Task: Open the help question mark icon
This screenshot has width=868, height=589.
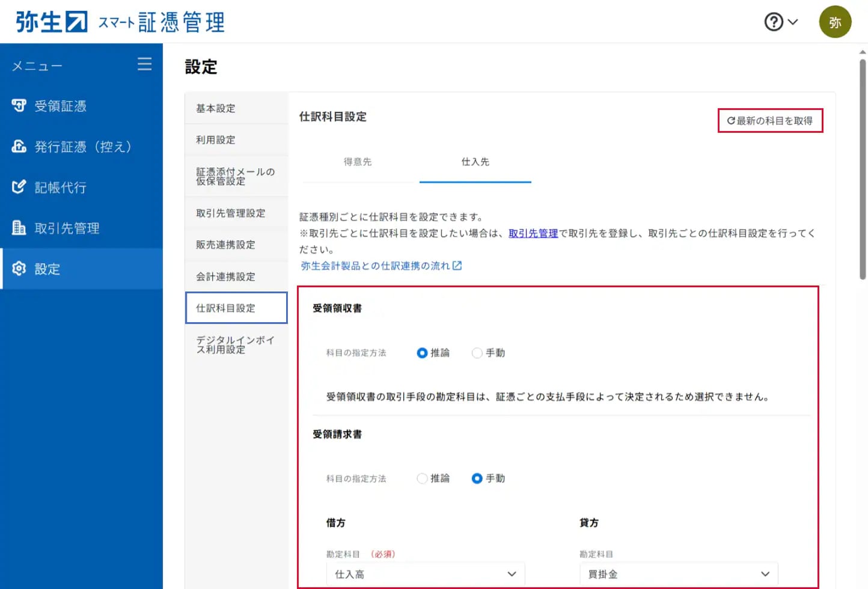Action: pyautogui.click(x=773, y=22)
